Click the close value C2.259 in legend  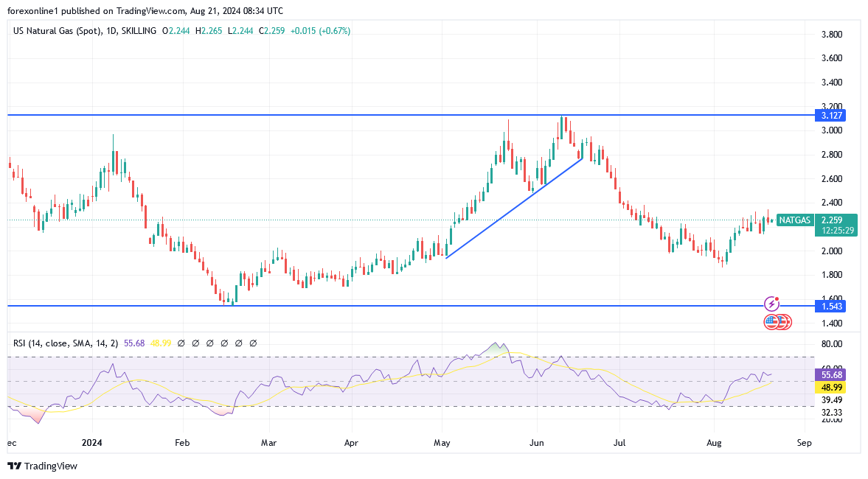(272, 31)
